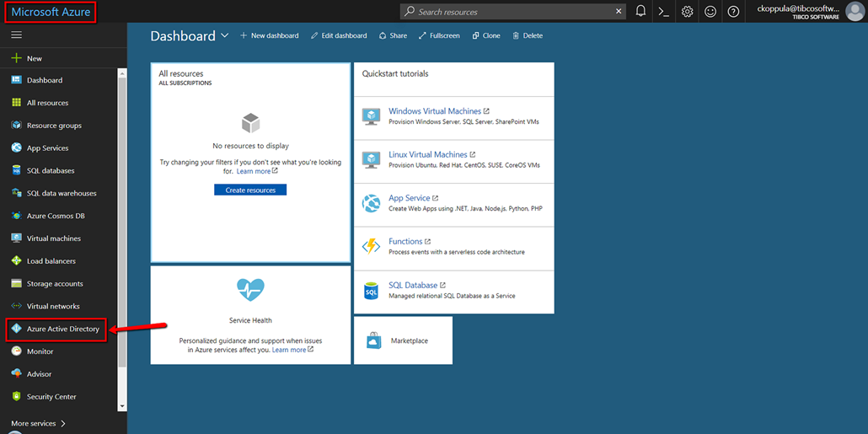Click the user avatar picture
This screenshot has width=868, height=434.
click(855, 11)
